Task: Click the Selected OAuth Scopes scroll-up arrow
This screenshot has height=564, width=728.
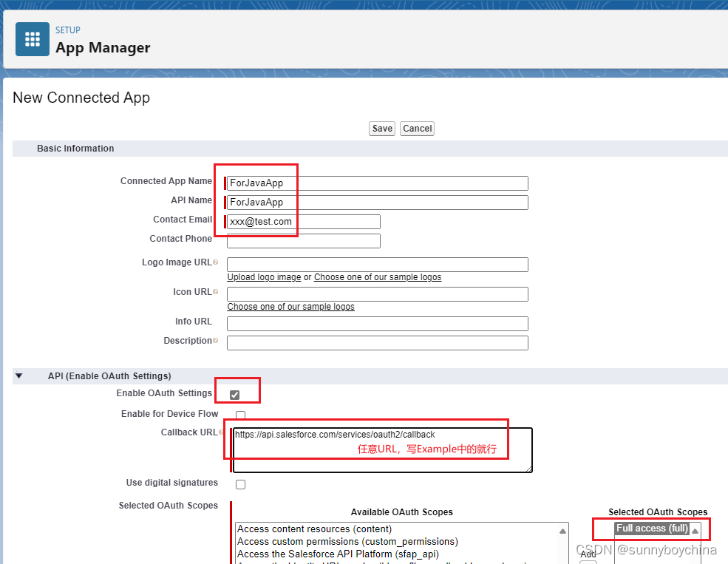Action: point(695,530)
